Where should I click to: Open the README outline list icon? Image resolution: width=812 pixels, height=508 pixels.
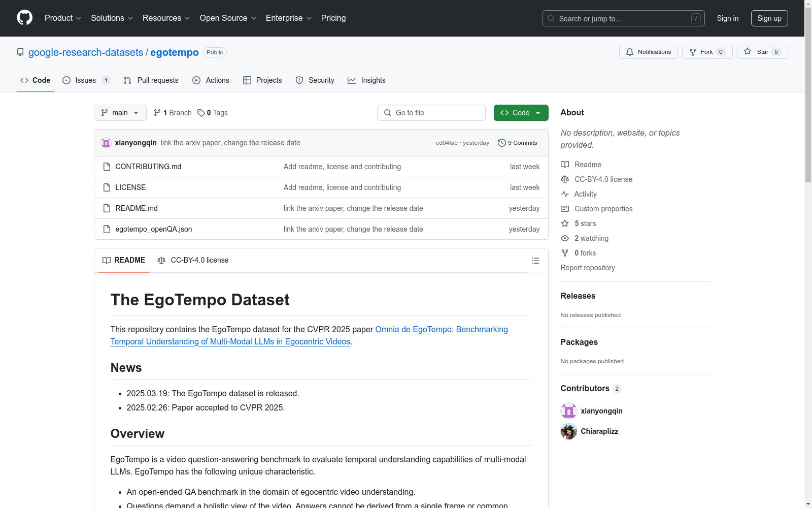(x=535, y=261)
